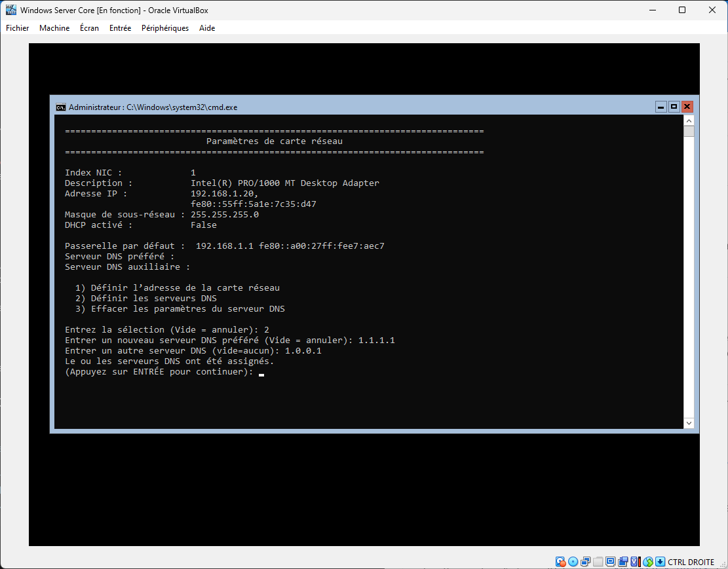Click option 2 Définir les serveurs DNS
This screenshot has height=569, width=728.
point(145,299)
